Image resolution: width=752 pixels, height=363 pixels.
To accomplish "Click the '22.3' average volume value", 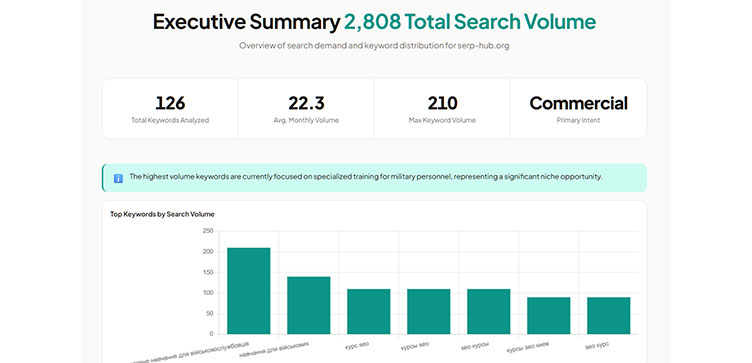I will (306, 103).
